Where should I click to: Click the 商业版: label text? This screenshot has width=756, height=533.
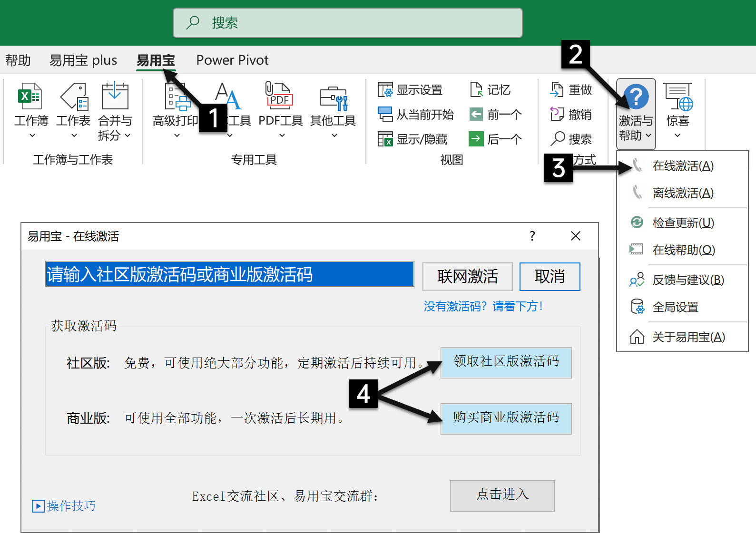(88, 418)
